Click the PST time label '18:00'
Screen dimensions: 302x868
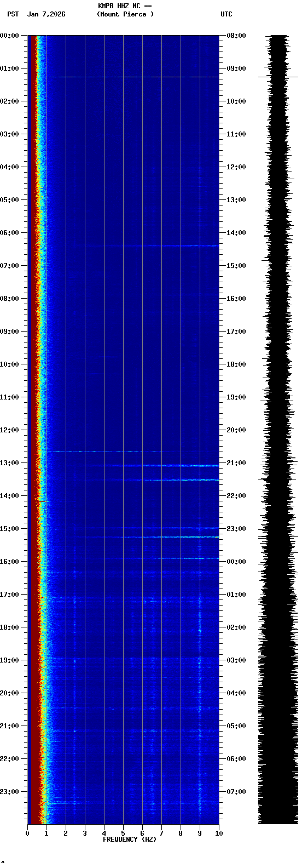9,627
